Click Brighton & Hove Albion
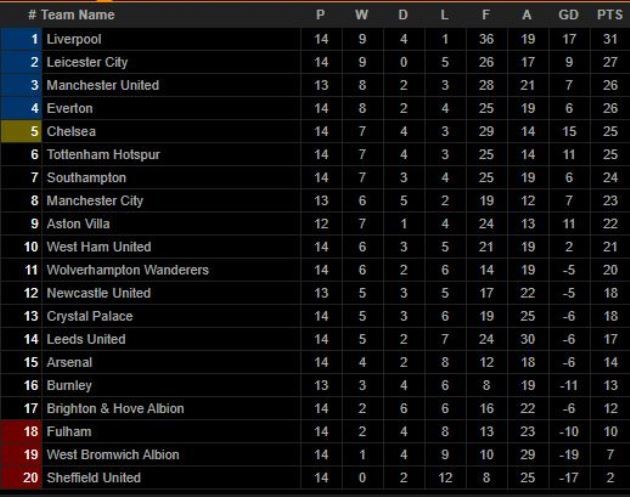This screenshot has height=497, width=630. [115, 408]
